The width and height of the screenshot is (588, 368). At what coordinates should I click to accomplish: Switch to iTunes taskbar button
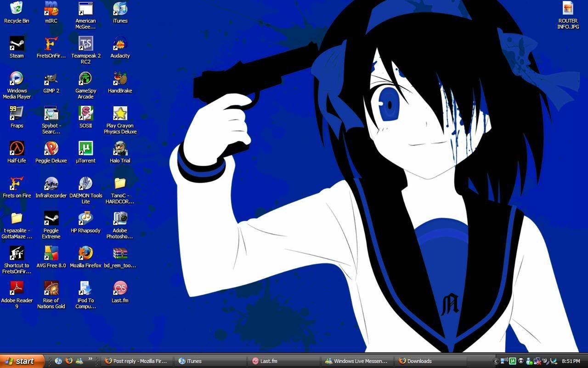(210, 361)
